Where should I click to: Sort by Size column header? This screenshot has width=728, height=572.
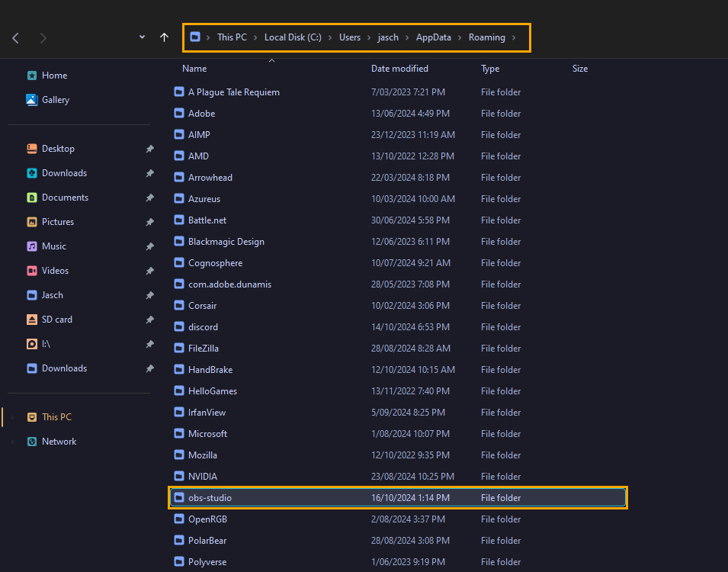580,69
